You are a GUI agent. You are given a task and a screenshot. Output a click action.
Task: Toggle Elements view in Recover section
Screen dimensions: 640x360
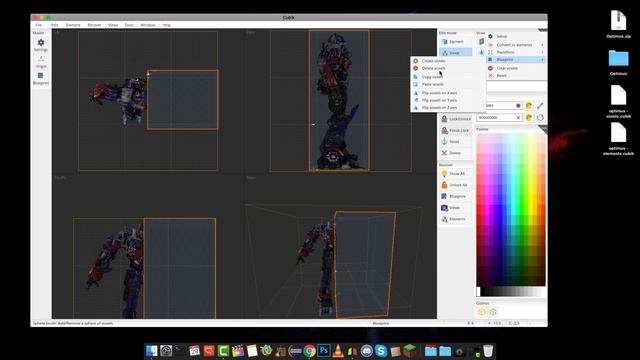[456, 219]
